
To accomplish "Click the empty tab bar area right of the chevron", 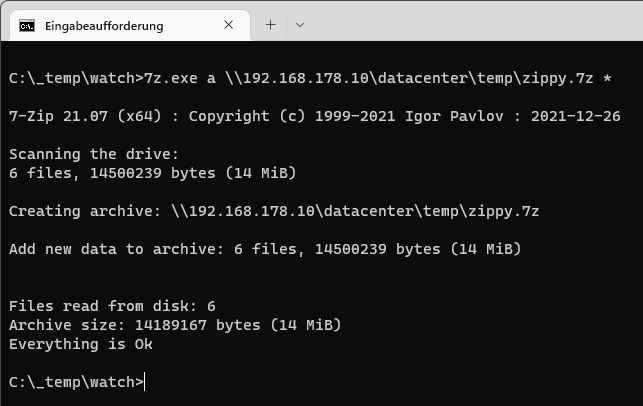I will pos(476,23).
